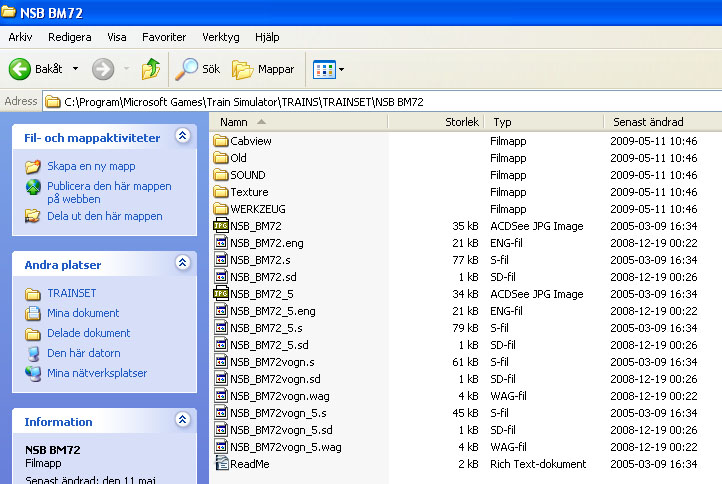Open the Delade dokument link
Image resolution: width=722 pixels, height=484 pixels.
88,333
